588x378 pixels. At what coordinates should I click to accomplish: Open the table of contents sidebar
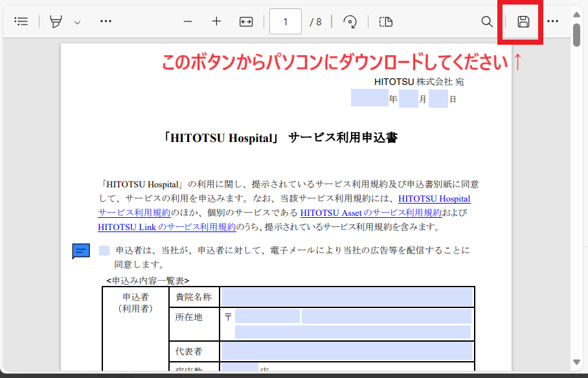21,21
